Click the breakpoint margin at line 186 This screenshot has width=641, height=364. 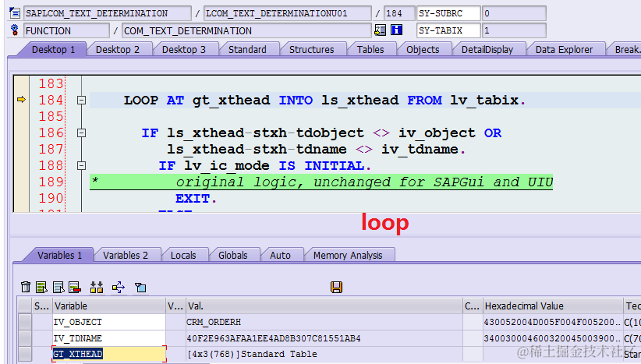click(21, 133)
